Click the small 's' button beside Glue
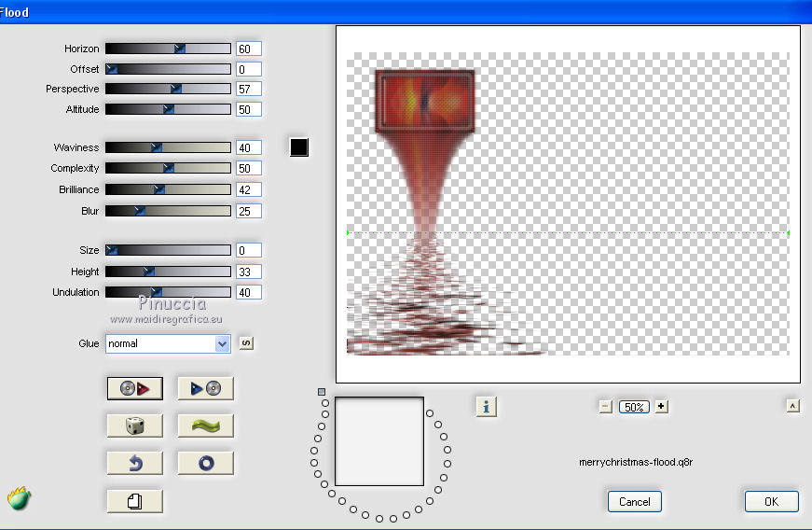The width and height of the screenshot is (812, 530). (x=246, y=343)
